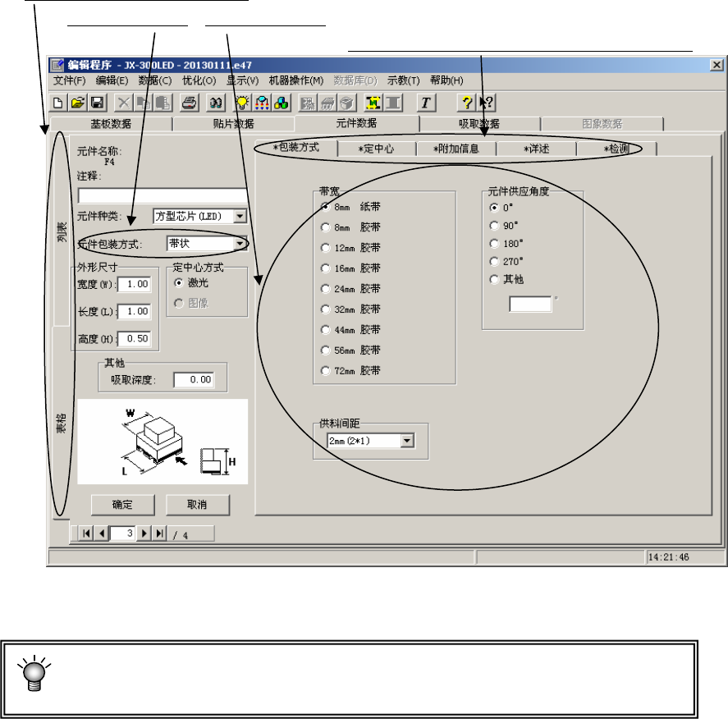Click the New file toolbar icon
This screenshot has width=728, height=719.
coord(58,103)
